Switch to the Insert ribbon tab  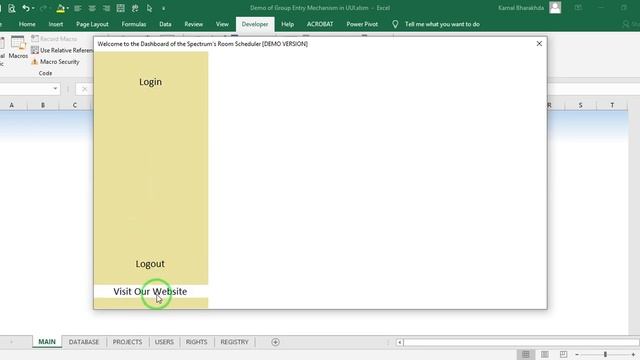click(56, 24)
